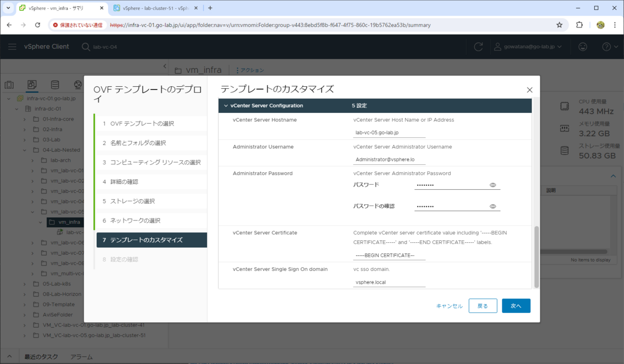Switch to VMs and Templates inventory view icon

[32, 85]
